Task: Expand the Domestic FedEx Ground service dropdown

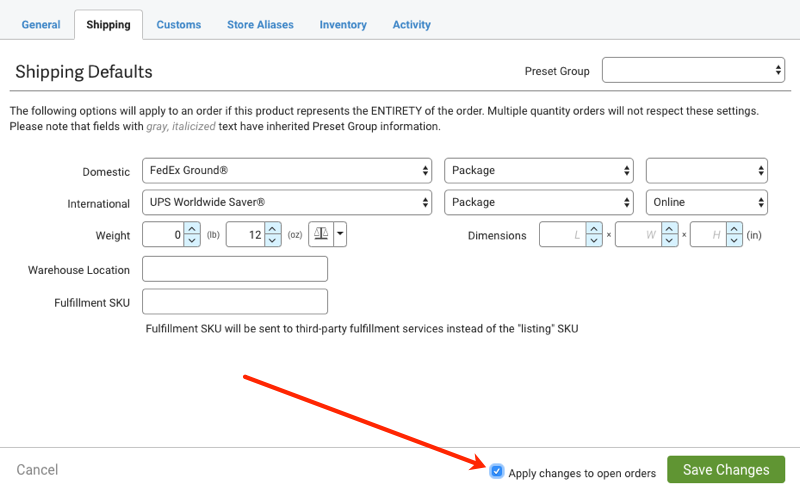Action: [286, 170]
